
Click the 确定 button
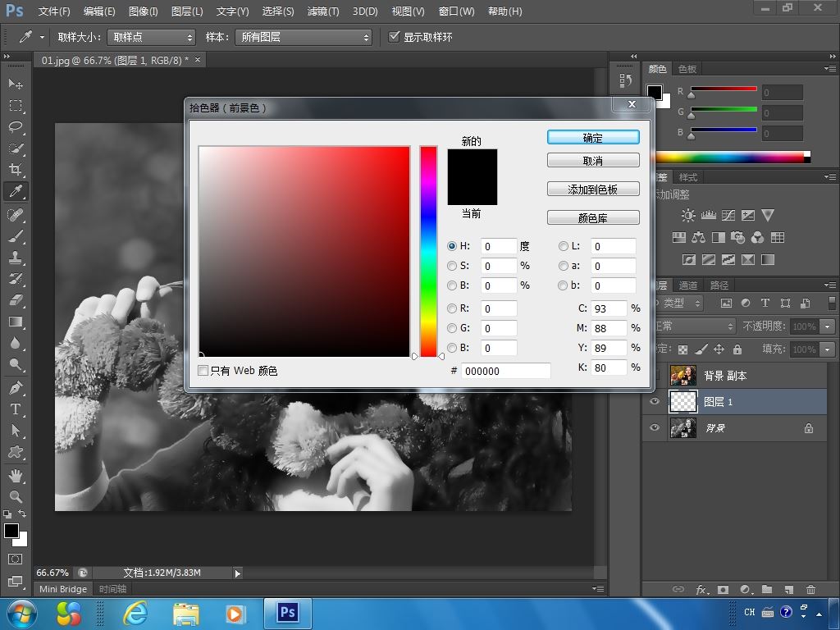(593, 138)
